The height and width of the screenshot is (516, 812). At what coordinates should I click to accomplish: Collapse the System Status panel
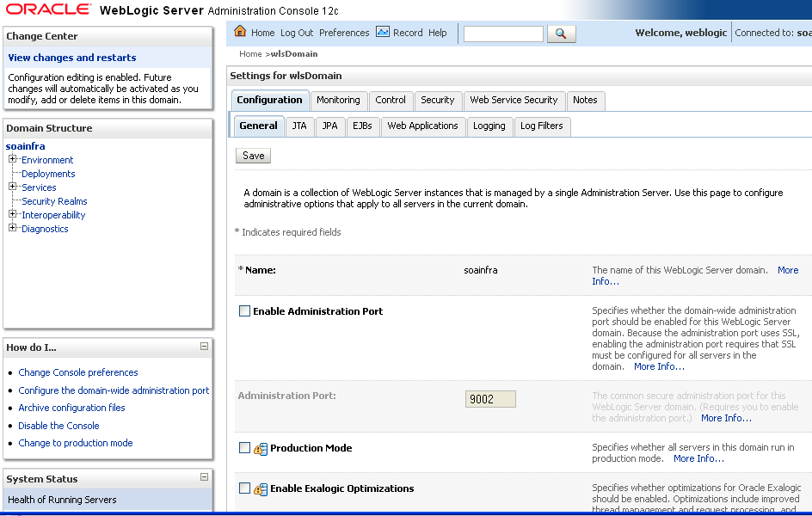[x=204, y=477]
